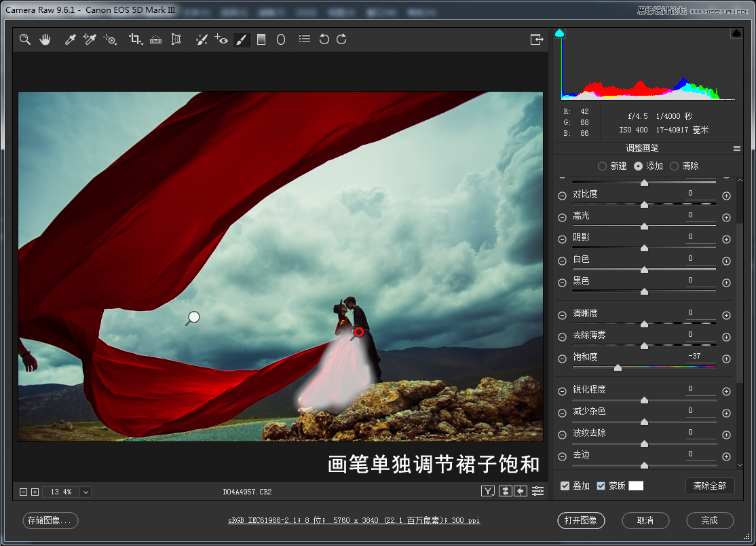Click the 清晰度 value field

(x=700, y=312)
